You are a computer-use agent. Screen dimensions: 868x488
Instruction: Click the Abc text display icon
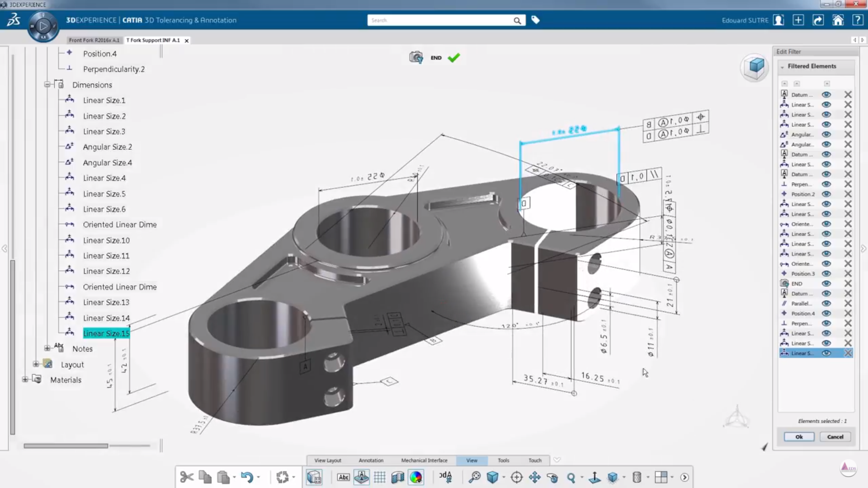(344, 477)
